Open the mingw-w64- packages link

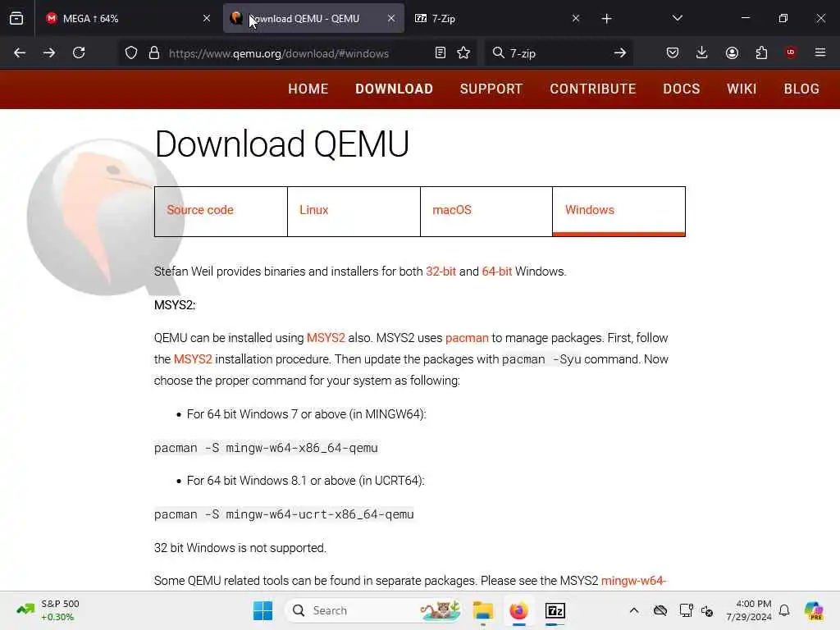634,581
